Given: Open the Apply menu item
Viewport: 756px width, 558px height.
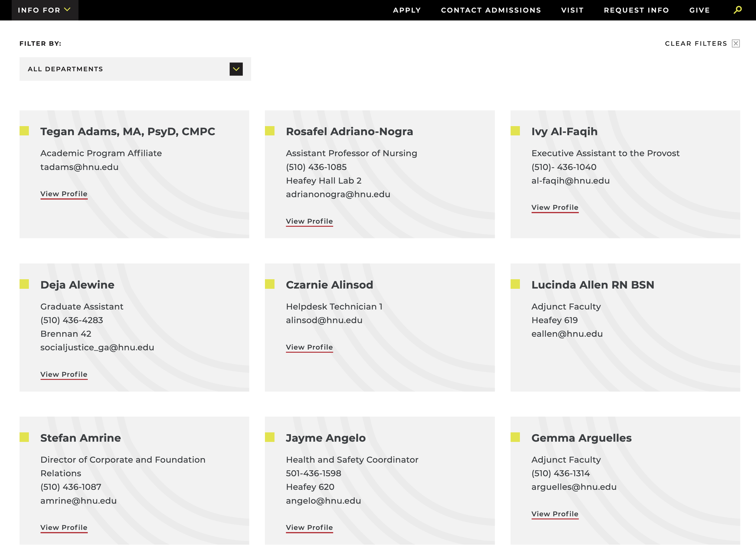Looking at the screenshot, I should tap(406, 10).
